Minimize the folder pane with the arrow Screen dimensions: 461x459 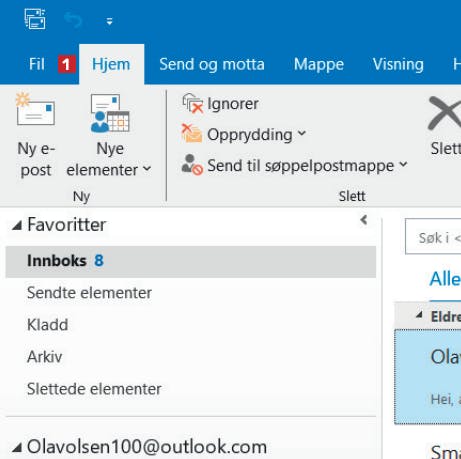364,220
